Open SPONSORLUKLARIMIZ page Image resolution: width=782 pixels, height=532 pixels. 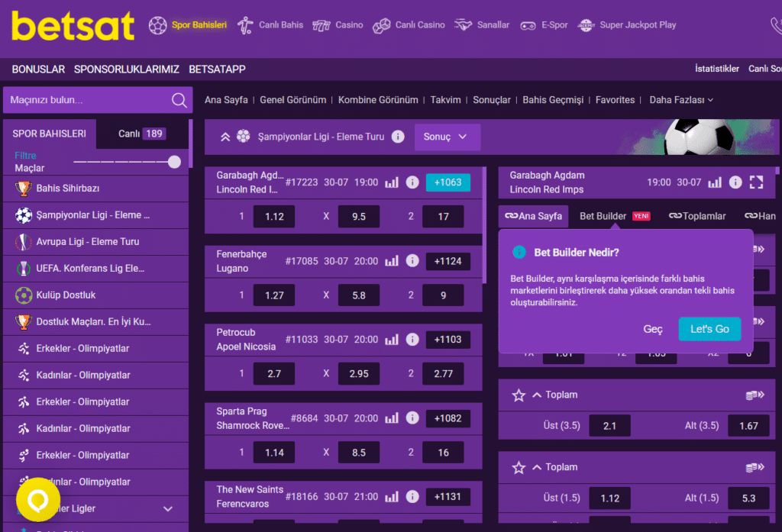click(127, 69)
